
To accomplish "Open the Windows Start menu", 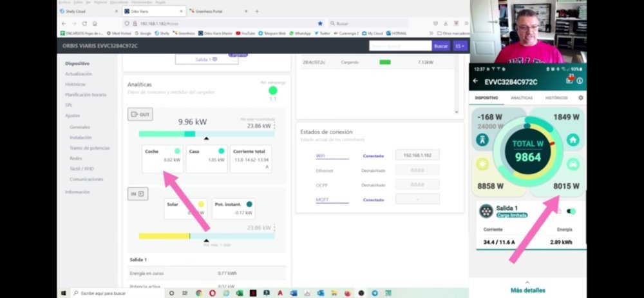I will pos(64,293).
